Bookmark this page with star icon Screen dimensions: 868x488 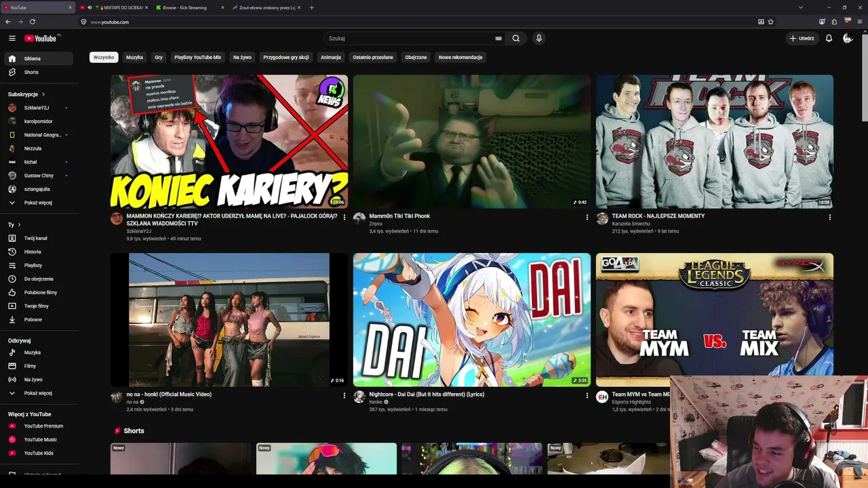point(771,22)
